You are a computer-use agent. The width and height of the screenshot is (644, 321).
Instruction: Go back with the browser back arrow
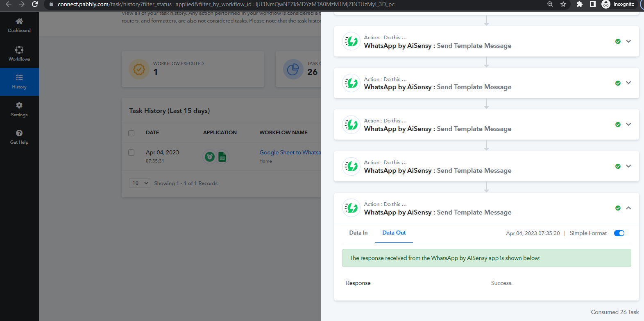coord(9,4)
